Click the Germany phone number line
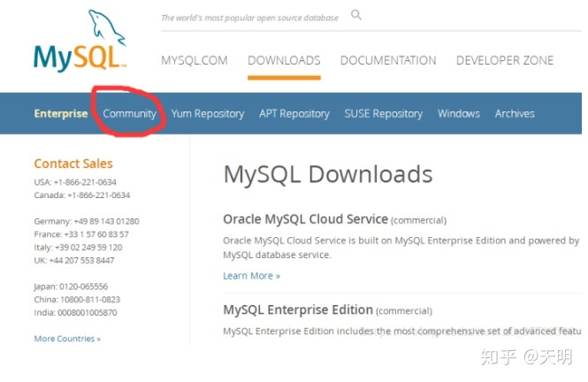Image resolution: width=588 pixels, height=382 pixels. pos(87,221)
